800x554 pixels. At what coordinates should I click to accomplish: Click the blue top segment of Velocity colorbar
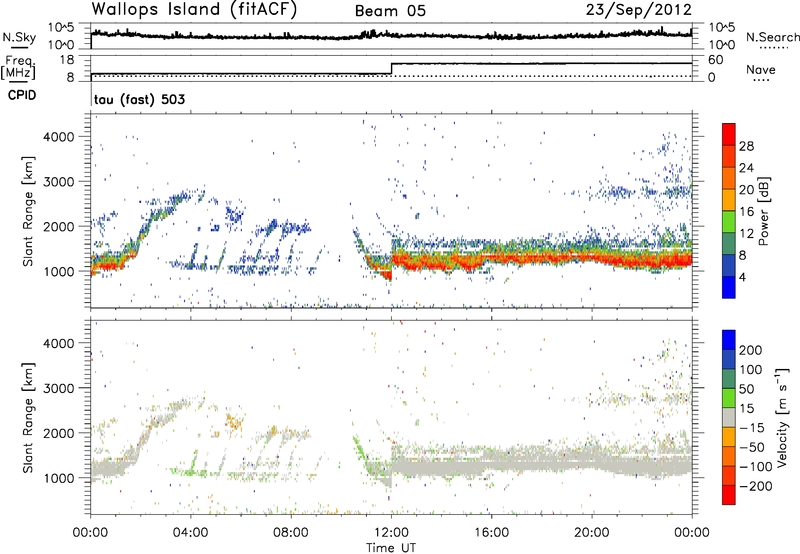click(x=729, y=340)
